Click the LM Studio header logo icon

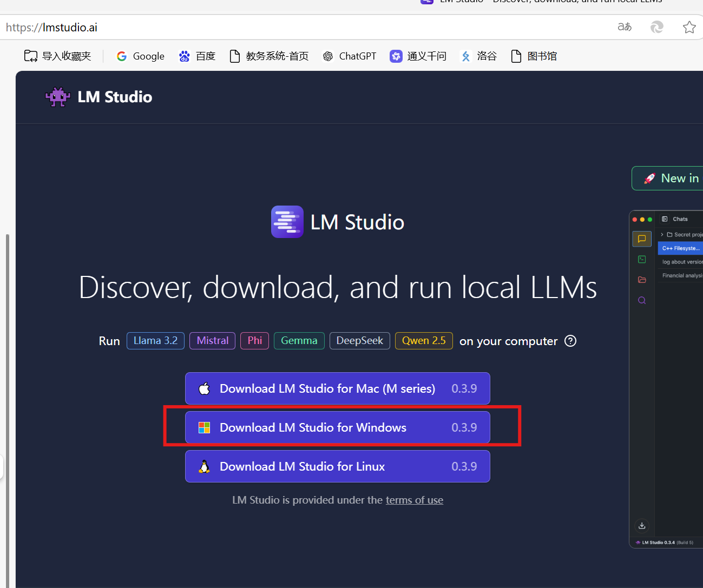(58, 97)
